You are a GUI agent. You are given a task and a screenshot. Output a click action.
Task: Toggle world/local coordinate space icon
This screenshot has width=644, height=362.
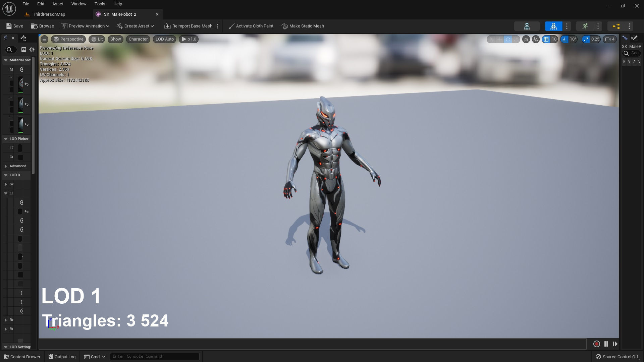click(x=526, y=39)
